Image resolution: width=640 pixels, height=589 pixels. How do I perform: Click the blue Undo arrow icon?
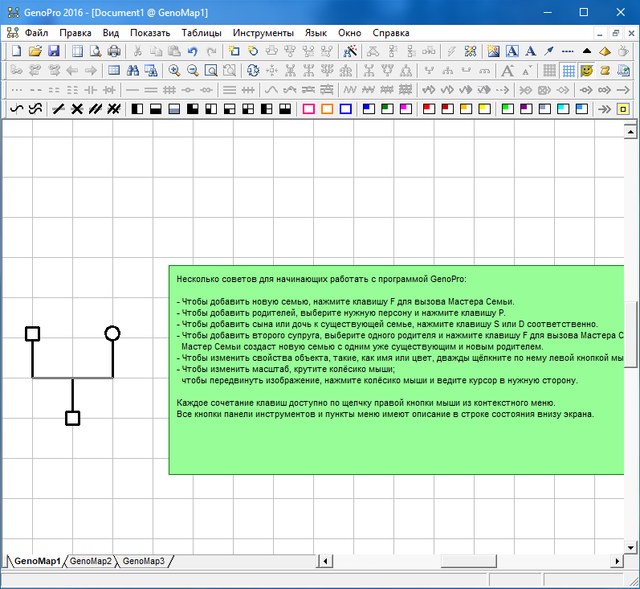pyautogui.click(x=193, y=51)
